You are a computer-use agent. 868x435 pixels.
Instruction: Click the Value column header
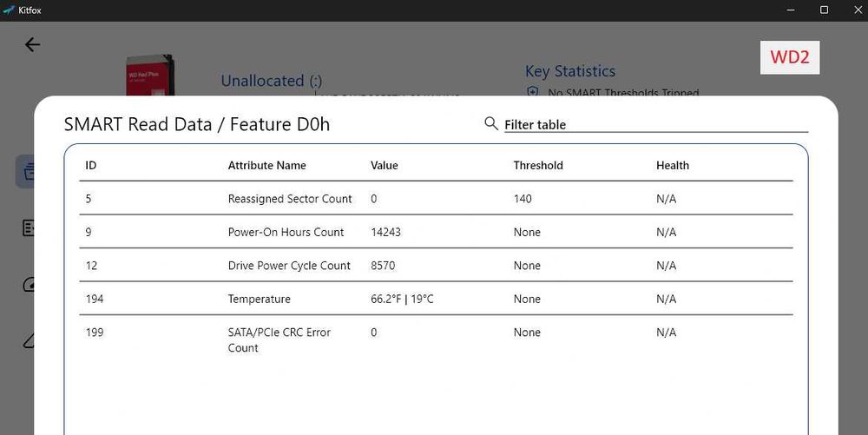385,165
